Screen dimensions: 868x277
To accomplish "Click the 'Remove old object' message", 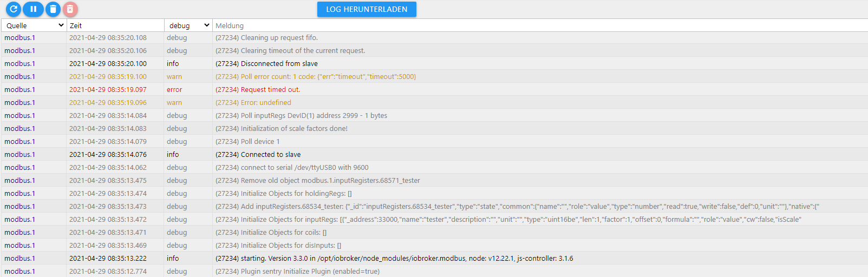I will (x=317, y=180).
